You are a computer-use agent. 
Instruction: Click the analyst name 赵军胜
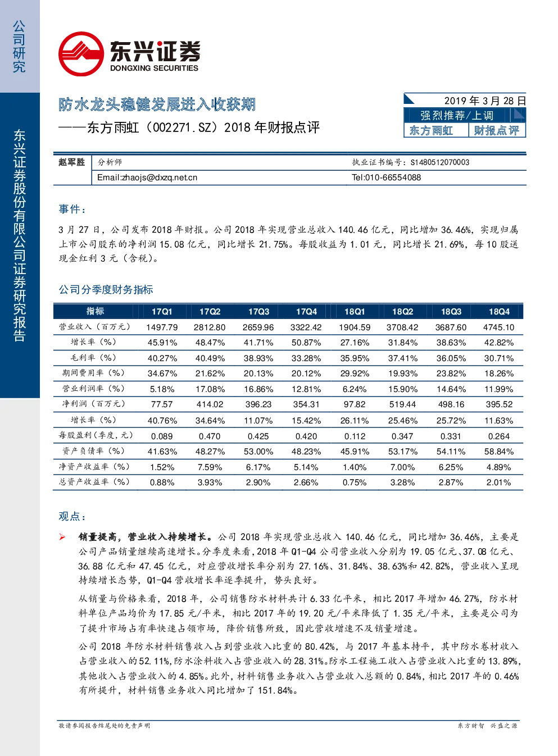click(72, 162)
